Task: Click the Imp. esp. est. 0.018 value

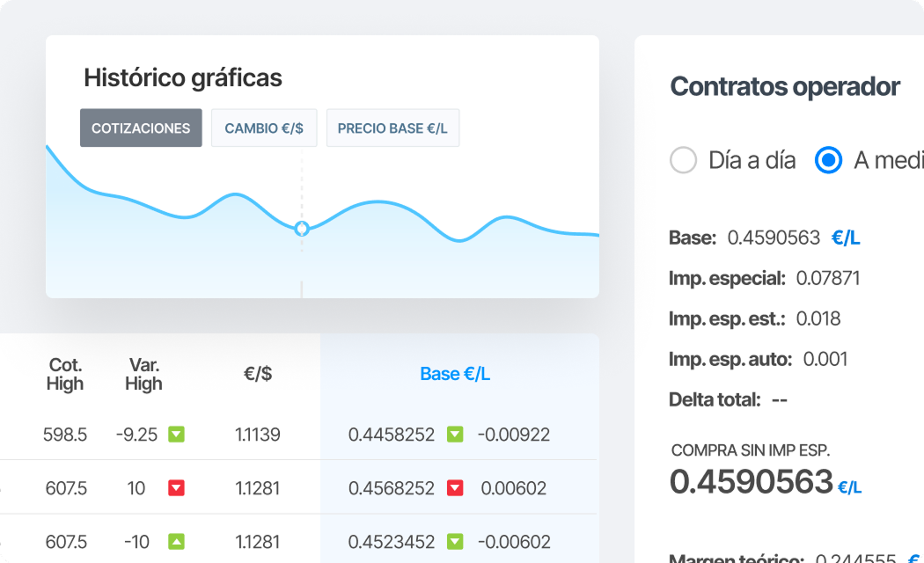Action: pyautogui.click(x=818, y=319)
